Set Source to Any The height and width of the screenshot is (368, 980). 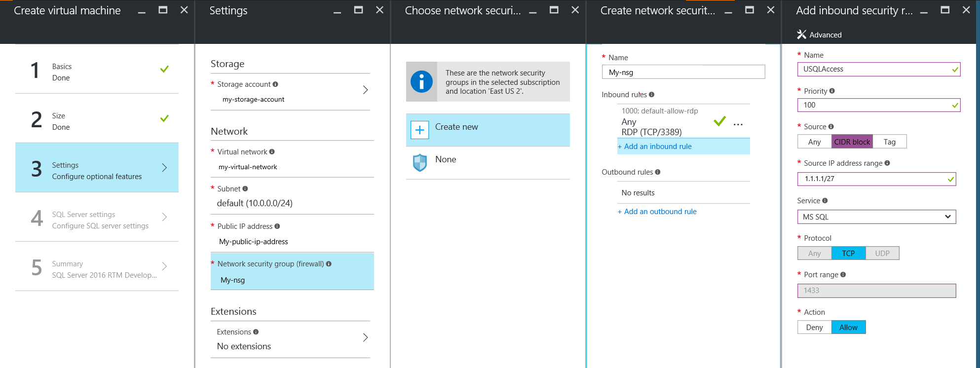tap(815, 142)
